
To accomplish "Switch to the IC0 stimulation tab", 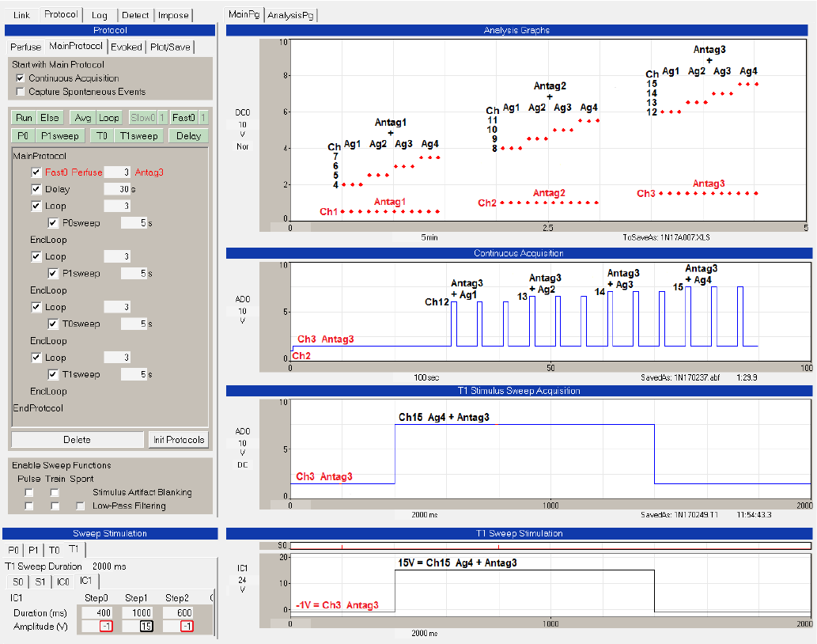I will click(x=63, y=581).
